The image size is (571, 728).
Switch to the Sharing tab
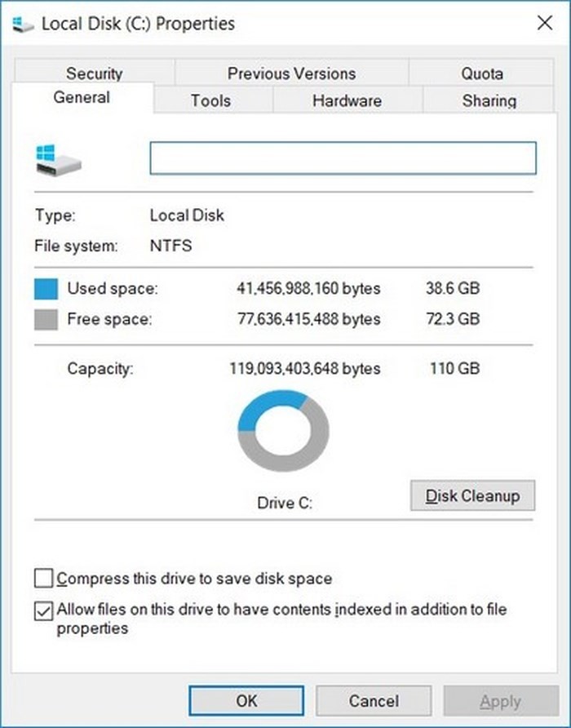(x=489, y=101)
